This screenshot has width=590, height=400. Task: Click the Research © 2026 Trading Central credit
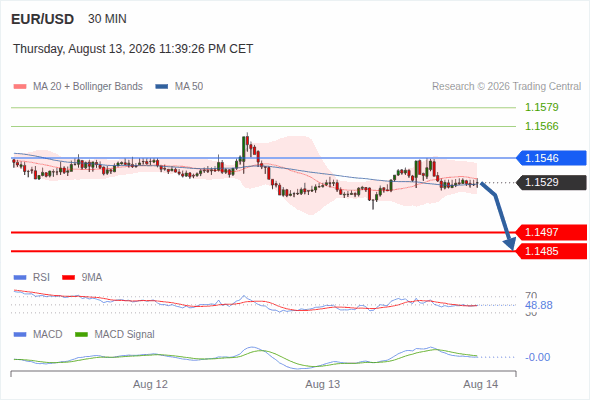tap(506, 87)
